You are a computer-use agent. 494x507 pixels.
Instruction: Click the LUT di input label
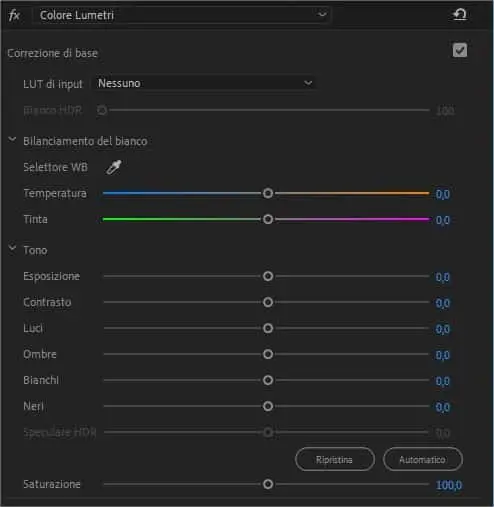click(x=53, y=84)
